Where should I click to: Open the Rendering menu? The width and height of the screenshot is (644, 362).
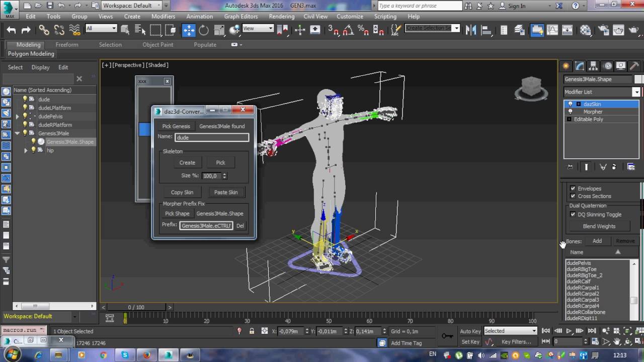coord(281,16)
